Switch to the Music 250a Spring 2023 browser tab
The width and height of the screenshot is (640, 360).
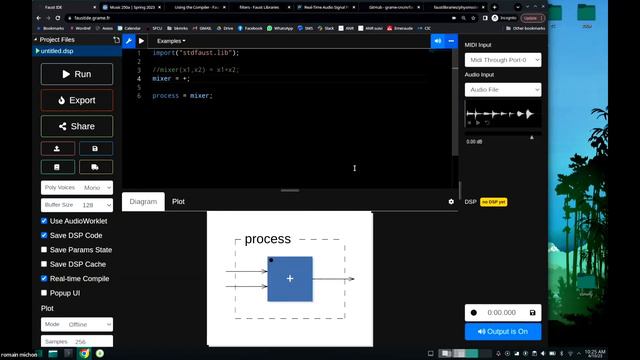[131, 7]
